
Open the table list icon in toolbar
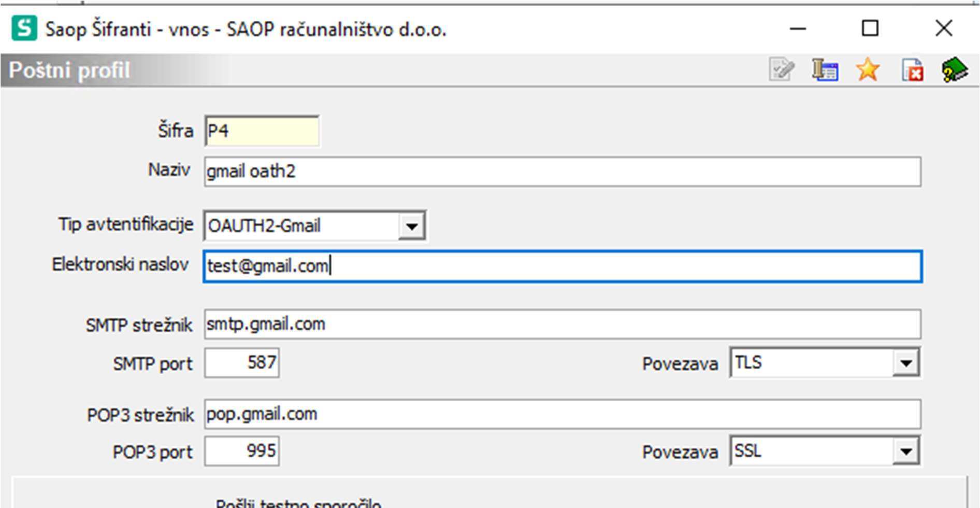point(825,69)
